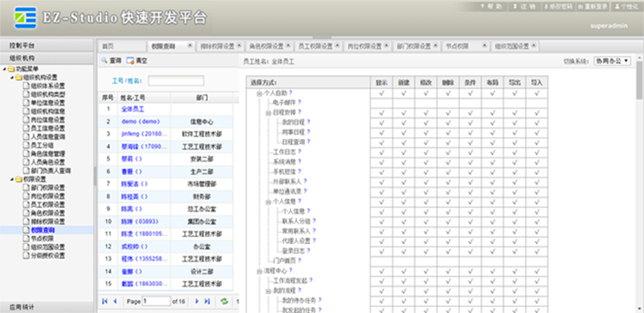Click the 查询 search toolbar button

click(111, 60)
